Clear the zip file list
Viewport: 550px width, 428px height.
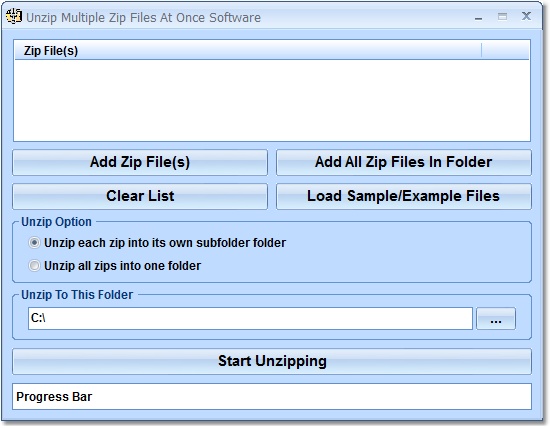coord(140,196)
